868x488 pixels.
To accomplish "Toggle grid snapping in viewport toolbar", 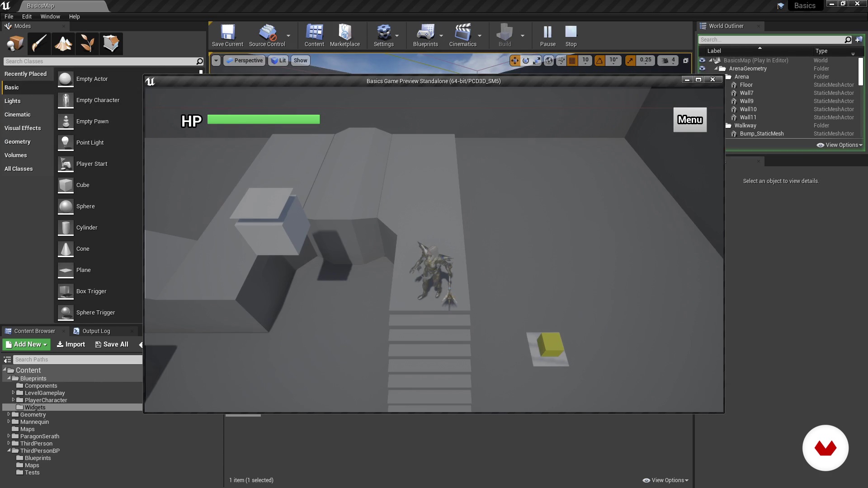I will pos(572,61).
